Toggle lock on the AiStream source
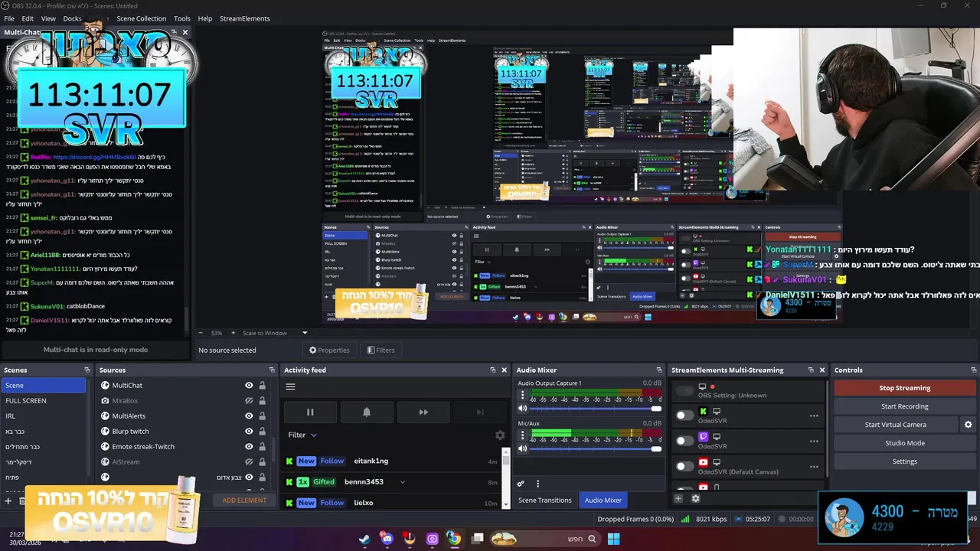 tap(262, 462)
